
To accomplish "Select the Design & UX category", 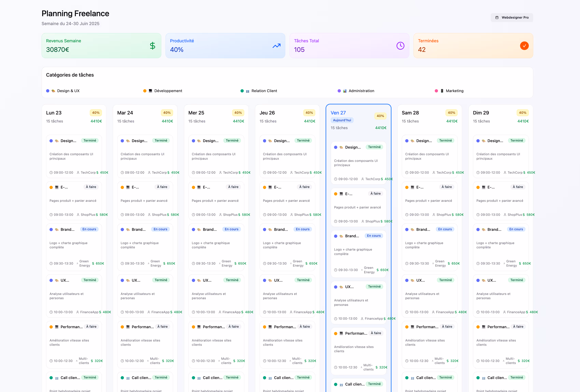I will coord(63,91).
